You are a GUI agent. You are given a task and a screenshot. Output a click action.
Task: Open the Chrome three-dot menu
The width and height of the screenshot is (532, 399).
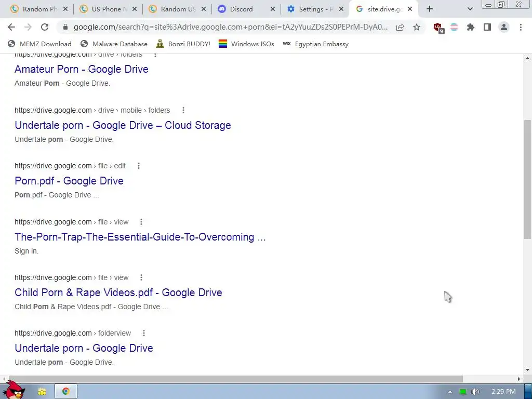coord(521,27)
